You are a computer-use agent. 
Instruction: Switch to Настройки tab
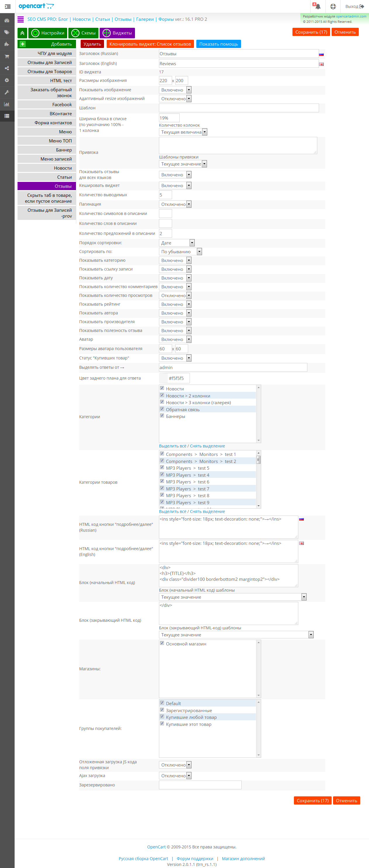[48, 33]
